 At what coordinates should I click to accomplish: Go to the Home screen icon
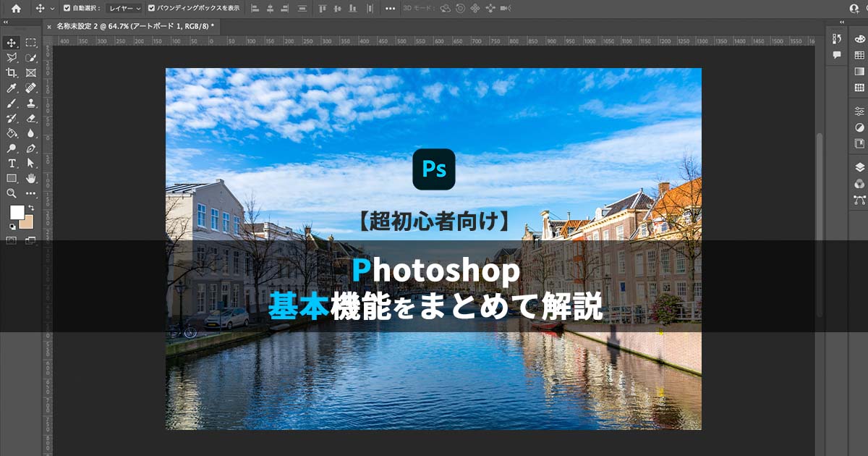point(16,8)
